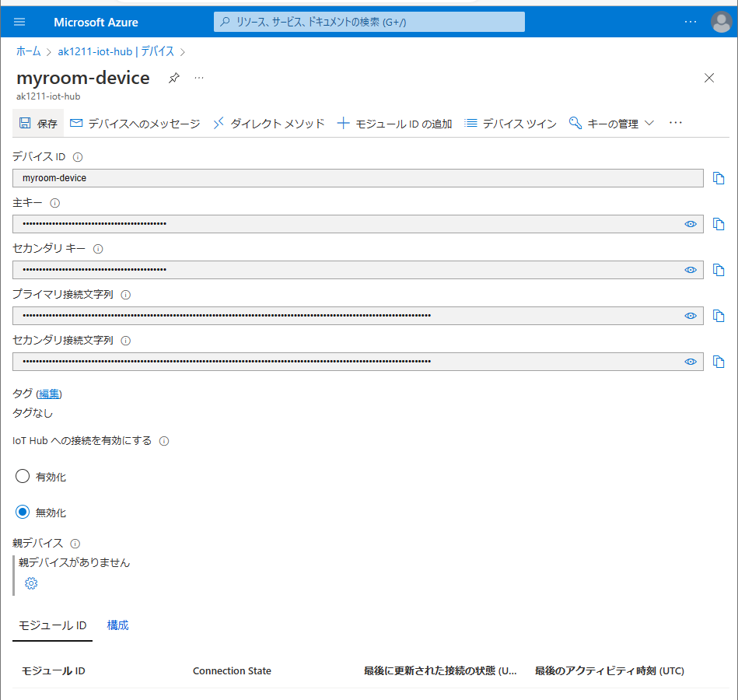Open the hamburger portal menu
The height and width of the screenshot is (700, 738).
point(19,22)
